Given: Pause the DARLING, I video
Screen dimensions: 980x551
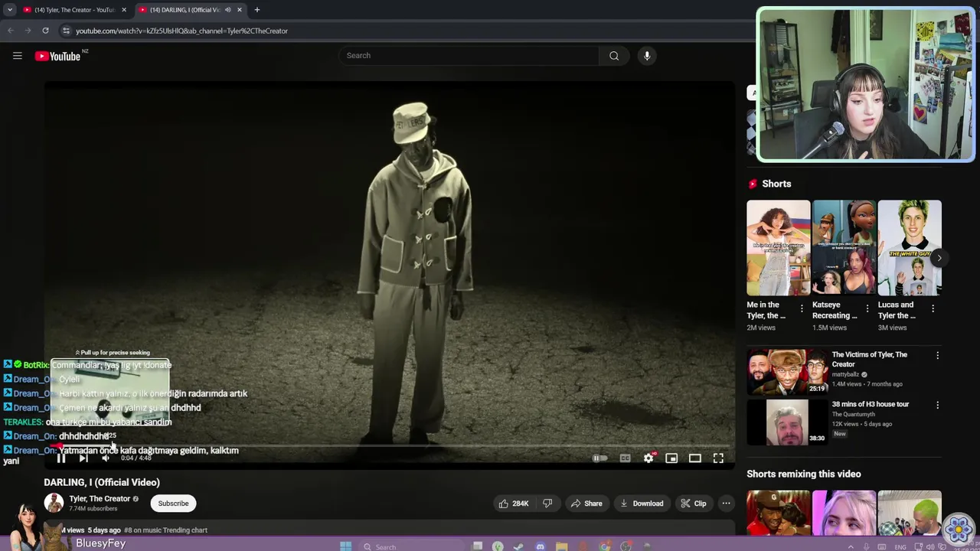Looking at the screenshot, I should coord(61,458).
